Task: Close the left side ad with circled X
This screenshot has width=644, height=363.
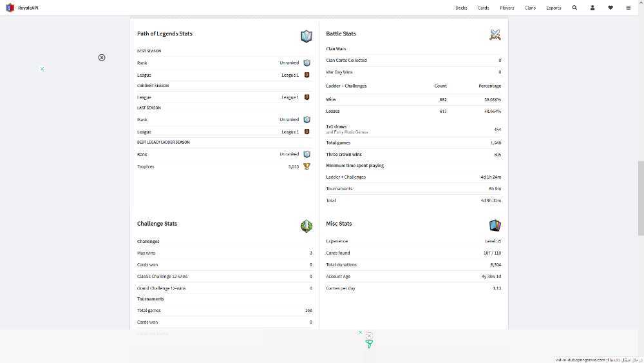Action: (x=102, y=57)
